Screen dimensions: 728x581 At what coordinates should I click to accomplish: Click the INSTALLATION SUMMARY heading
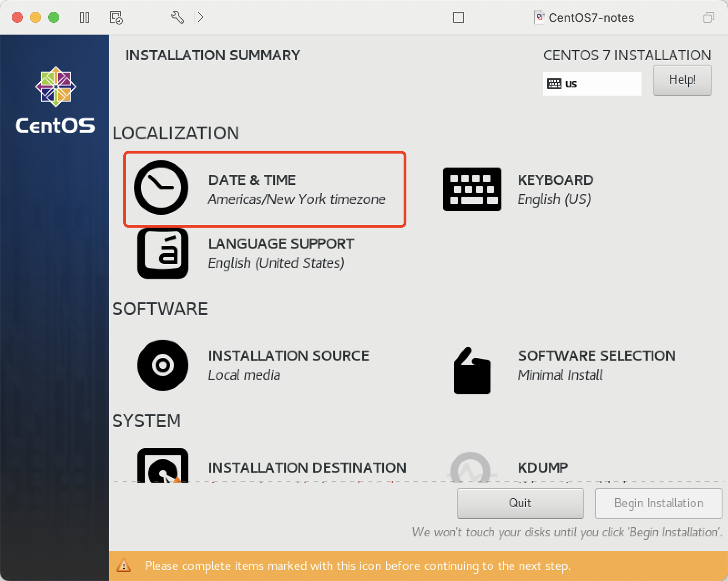click(213, 55)
